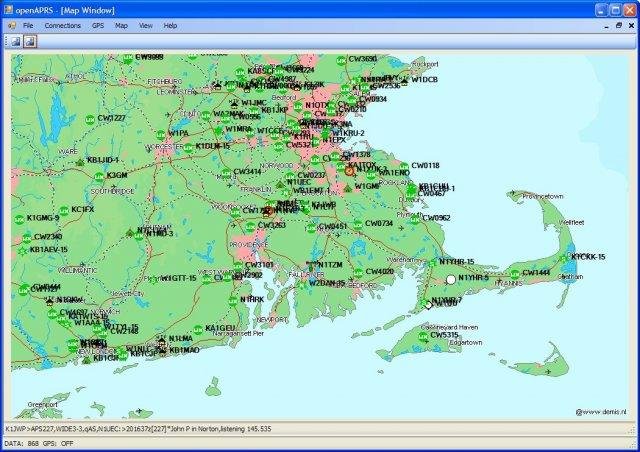Image resolution: width=640 pixels, height=452 pixels.
Task: Select the CW3263 station icon
Action: tap(251, 226)
